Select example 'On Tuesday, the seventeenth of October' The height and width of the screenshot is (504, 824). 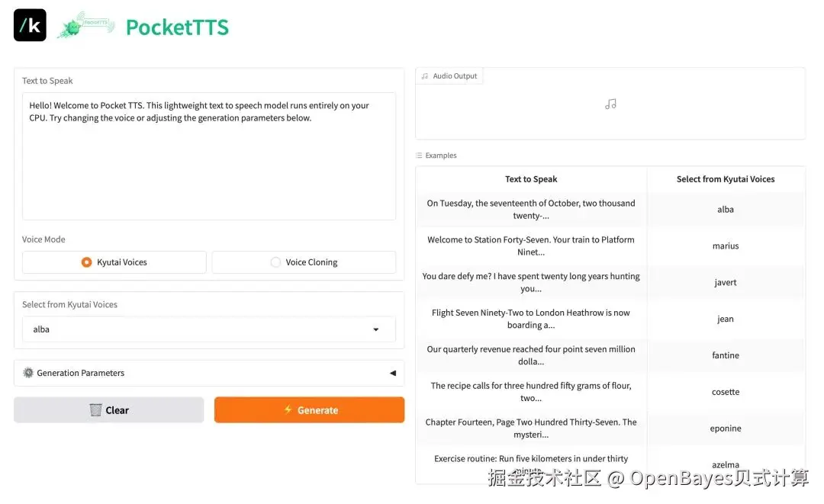[531, 210]
